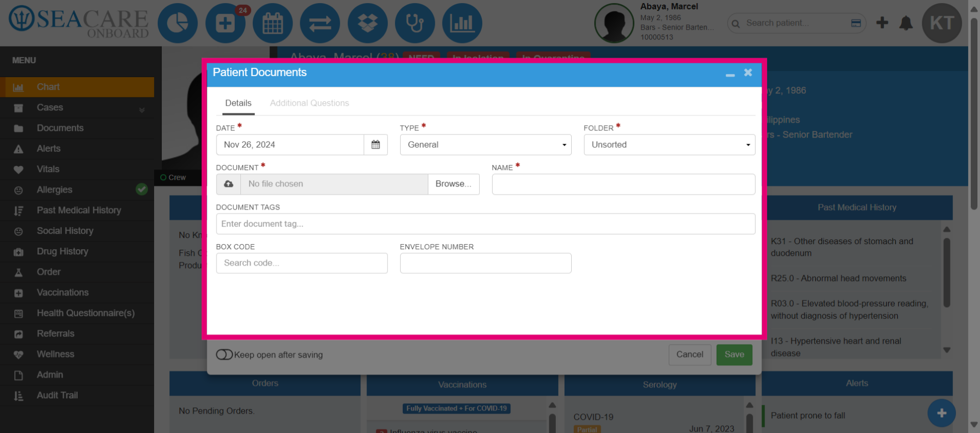
Task: Open Documents in the sidebar
Action: point(77,128)
